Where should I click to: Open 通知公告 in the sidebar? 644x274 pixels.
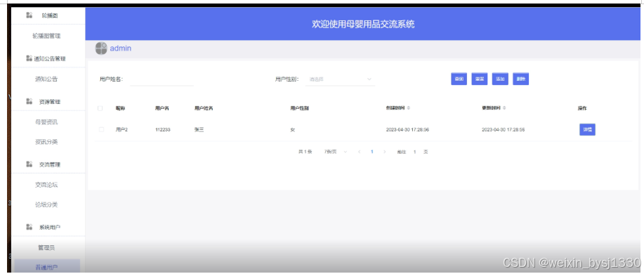click(x=46, y=79)
